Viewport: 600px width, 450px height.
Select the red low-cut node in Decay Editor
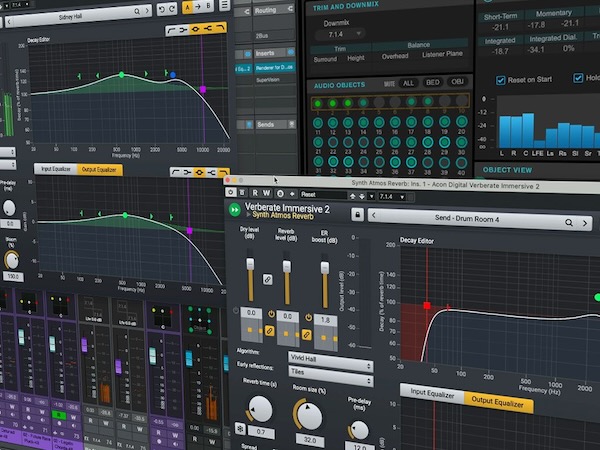[x=427, y=305]
